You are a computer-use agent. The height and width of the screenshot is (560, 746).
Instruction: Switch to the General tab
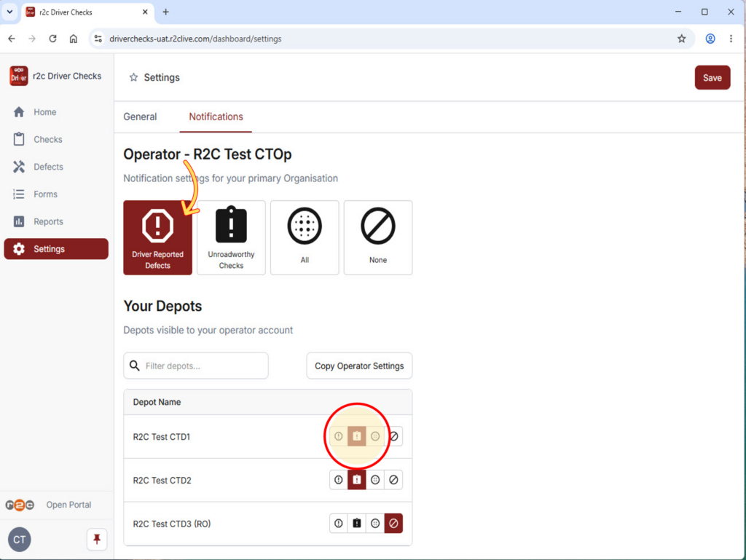click(140, 117)
